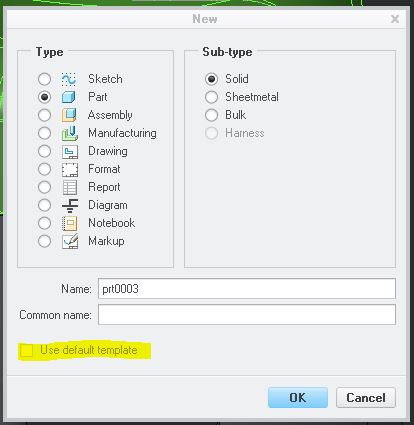This screenshot has height=425, width=414.
Task: Click the Assembly label text
Action: 110,115
